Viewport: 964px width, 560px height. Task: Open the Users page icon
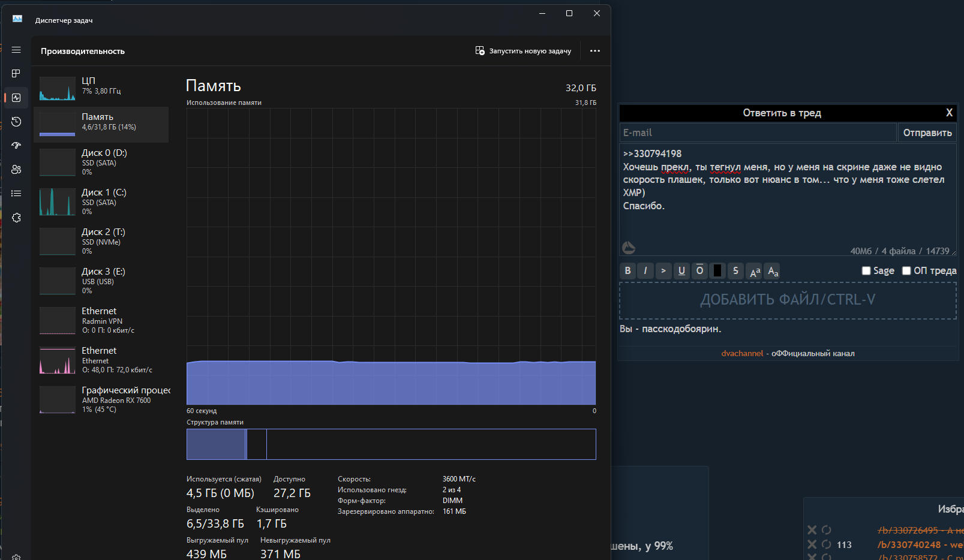pyautogui.click(x=16, y=170)
